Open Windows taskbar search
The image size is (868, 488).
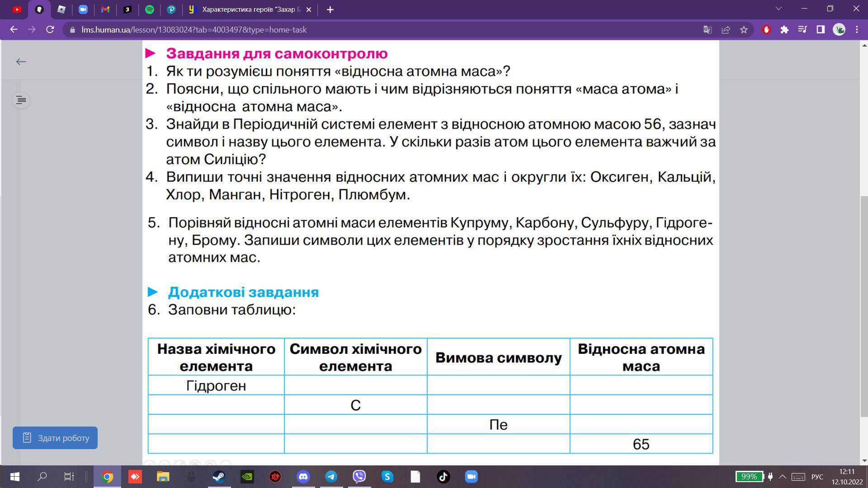click(x=42, y=477)
